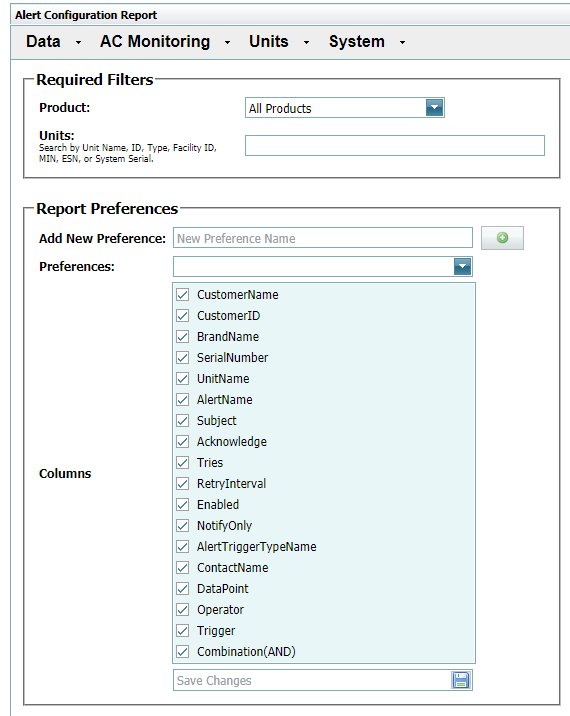
Task: Expand the Preferences dropdown arrow
Action: click(462, 267)
